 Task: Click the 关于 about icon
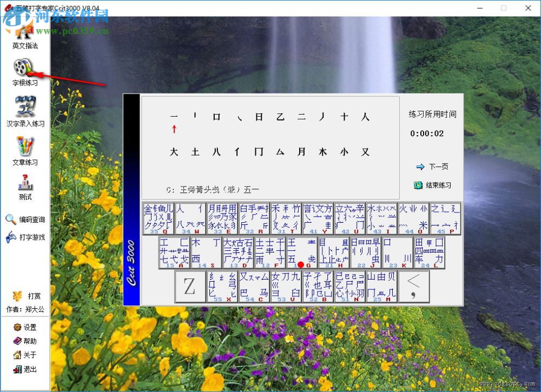[x=23, y=355]
